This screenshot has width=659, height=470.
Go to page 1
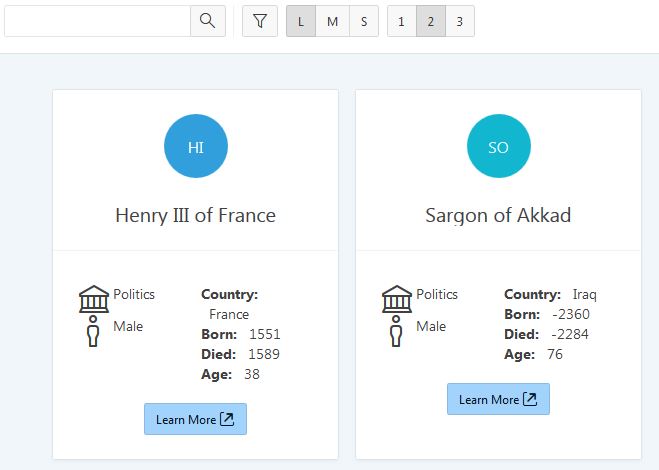click(402, 21)
